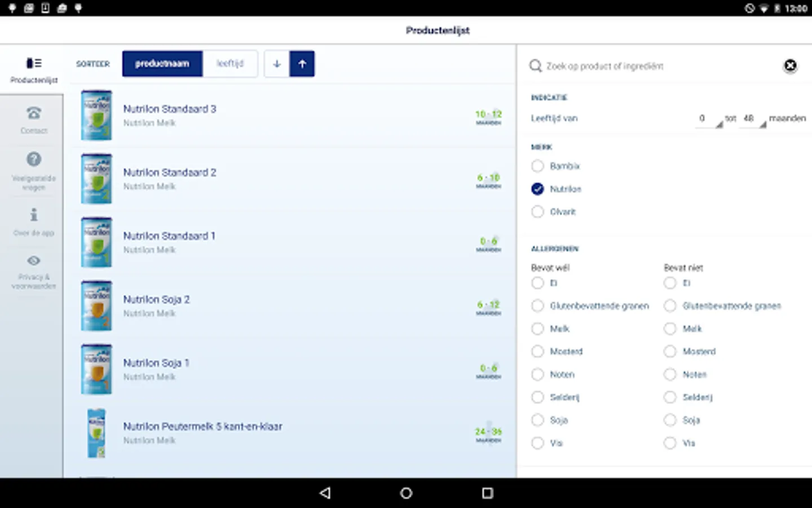The image size is (812, 508).
Task: Check the battery status icon
Action: pyautogui.click(x=778, y=8)
